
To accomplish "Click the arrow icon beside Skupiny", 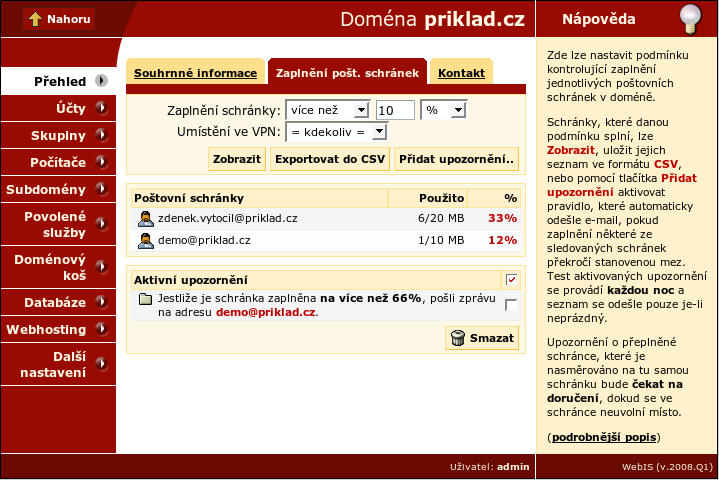I will (101, 135).
